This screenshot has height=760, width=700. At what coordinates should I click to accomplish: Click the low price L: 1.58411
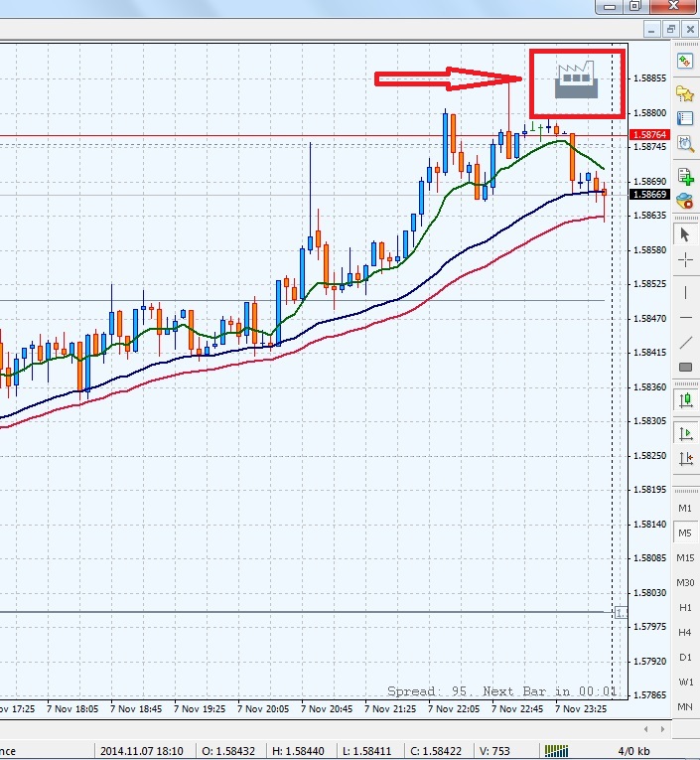tap(366, 751)
